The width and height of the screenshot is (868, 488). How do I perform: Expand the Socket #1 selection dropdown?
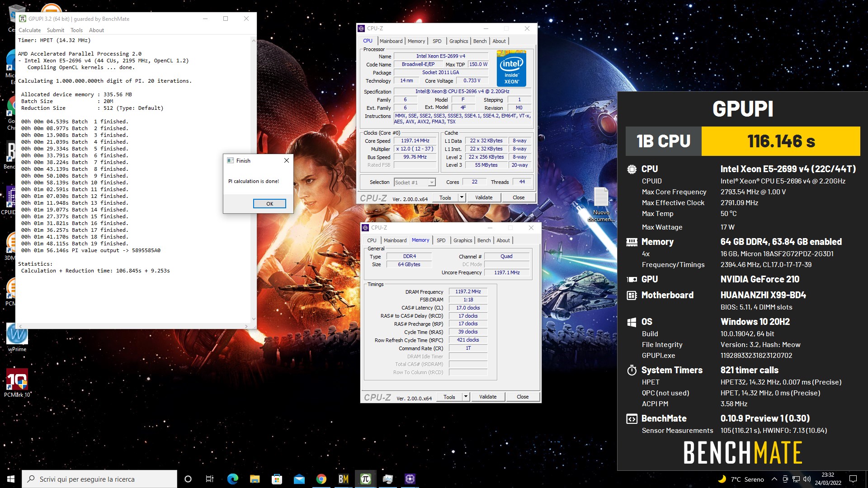(432, 183)
